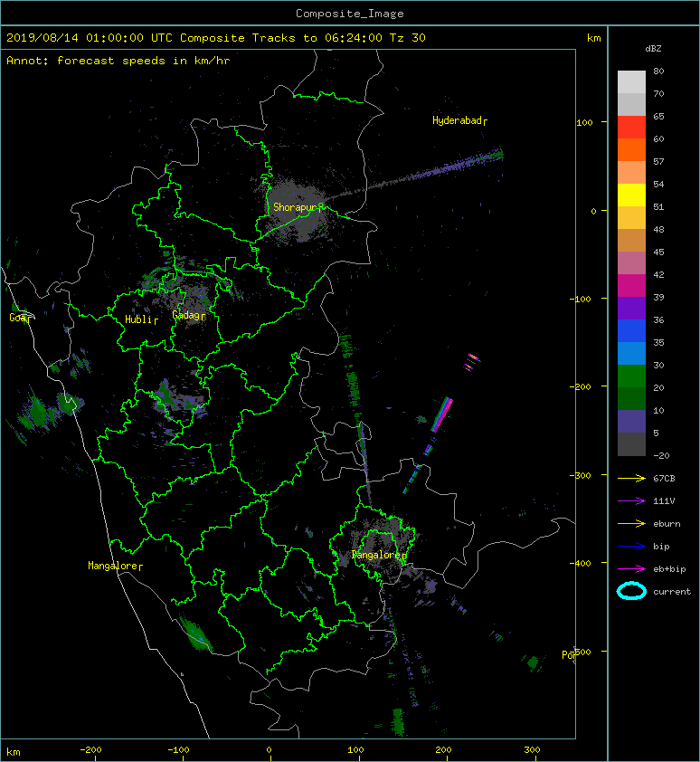This screenshot has width=700, height=762.
Task: Click the Hubli city label
Action: click(x=139, y=319)
